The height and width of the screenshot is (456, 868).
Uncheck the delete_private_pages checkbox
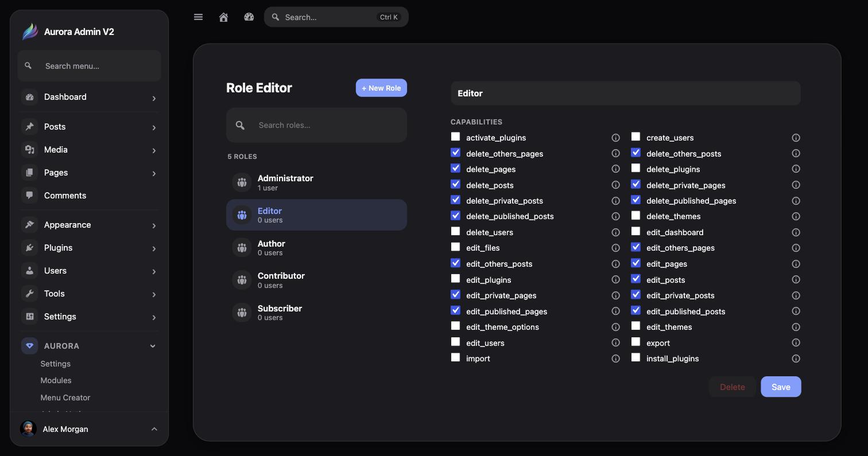click(x=635, y=184)
